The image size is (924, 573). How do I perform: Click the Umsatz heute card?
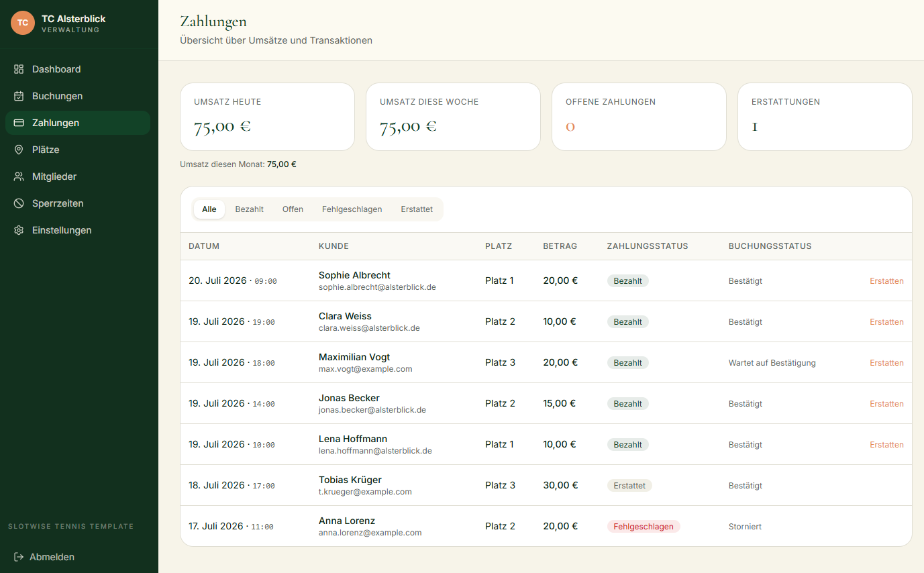(x=267, y=117)
